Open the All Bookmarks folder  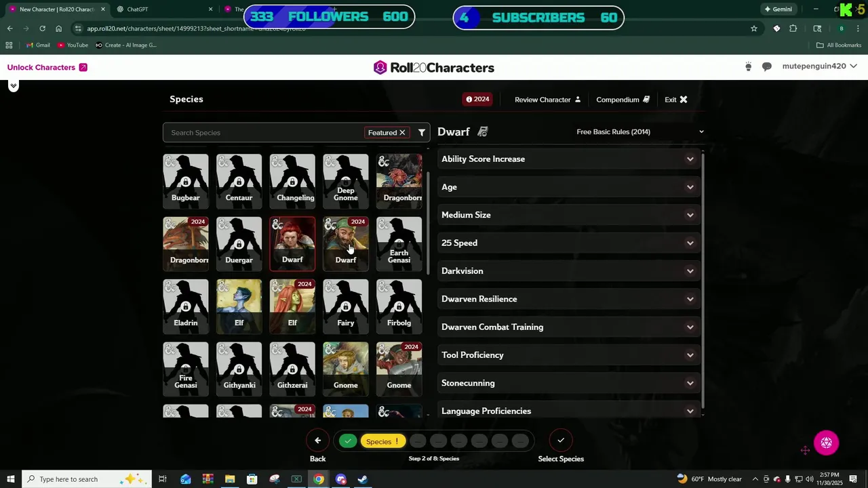[839, 45]
